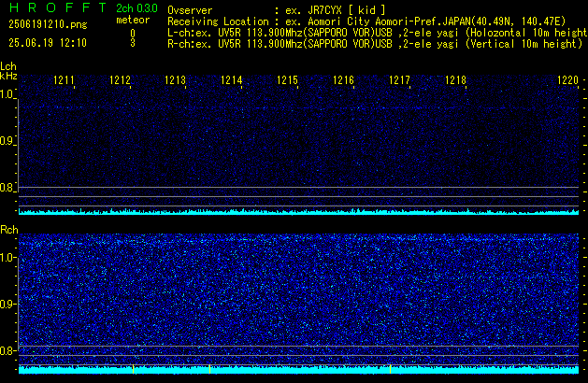Click the Receiving Location Aomori City line
Screen dimensions: 588x383
coord(366,21)
